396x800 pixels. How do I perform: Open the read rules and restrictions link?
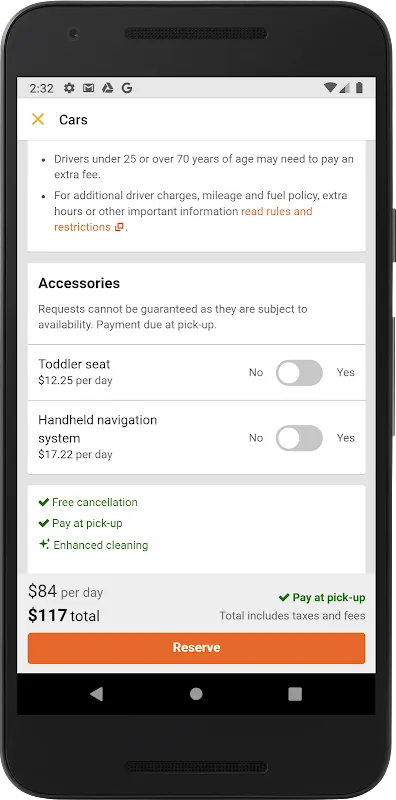pyautogui.click(x=183, y=219)
